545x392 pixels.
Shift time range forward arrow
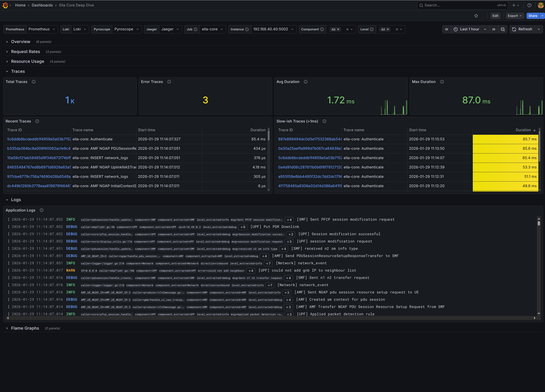[x=494, y=29]
